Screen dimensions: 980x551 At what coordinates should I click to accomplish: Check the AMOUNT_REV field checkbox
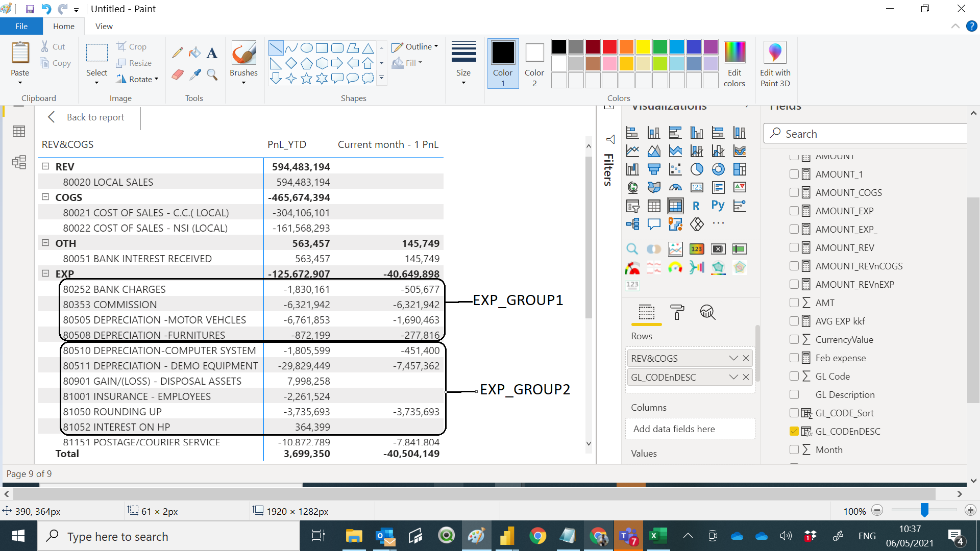[794, 247]
